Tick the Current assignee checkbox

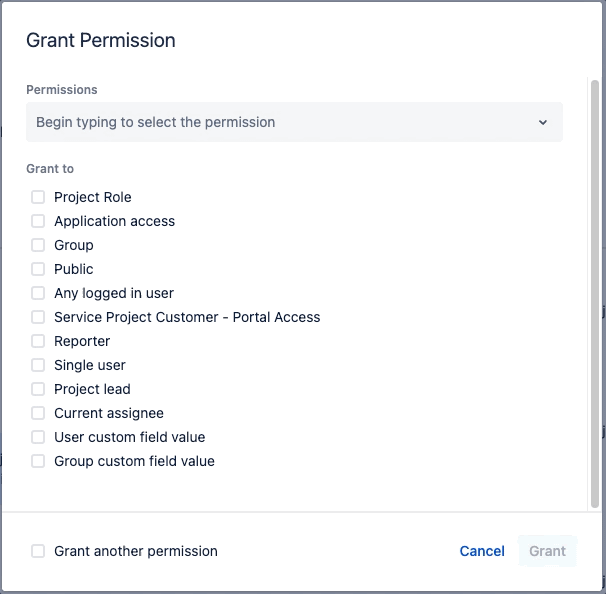[x=38, y=413]
